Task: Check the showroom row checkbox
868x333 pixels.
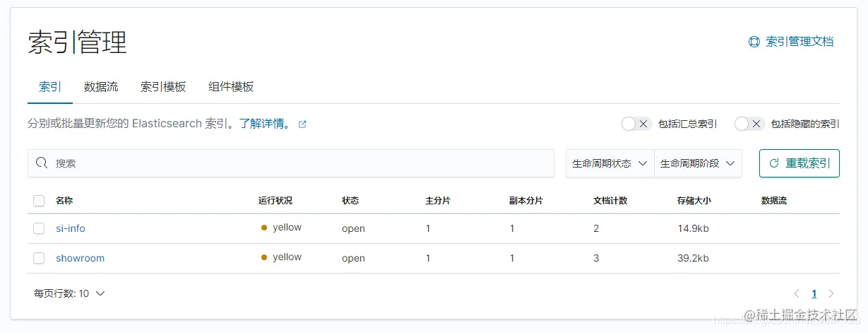Action: pos(39,258)
